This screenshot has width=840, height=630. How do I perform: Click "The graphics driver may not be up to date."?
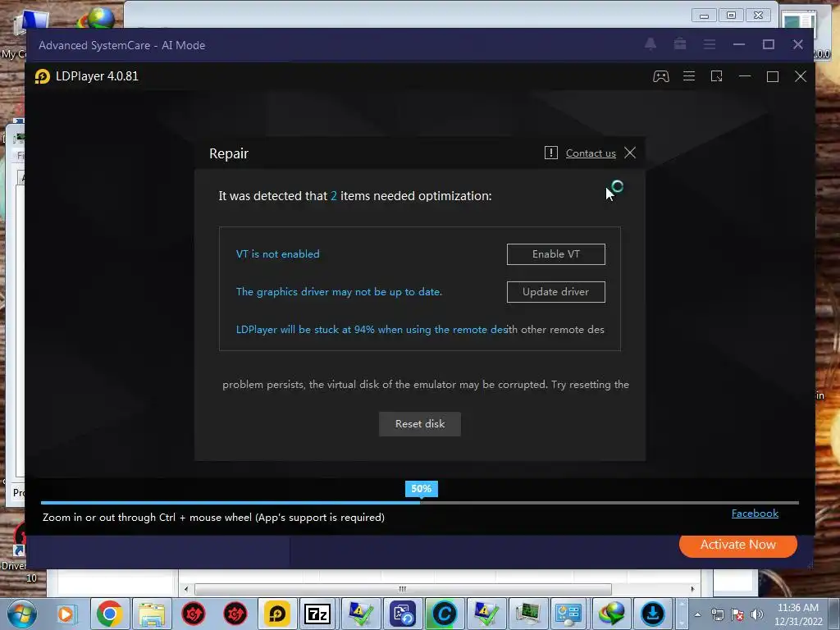click(x=339, y=292)
